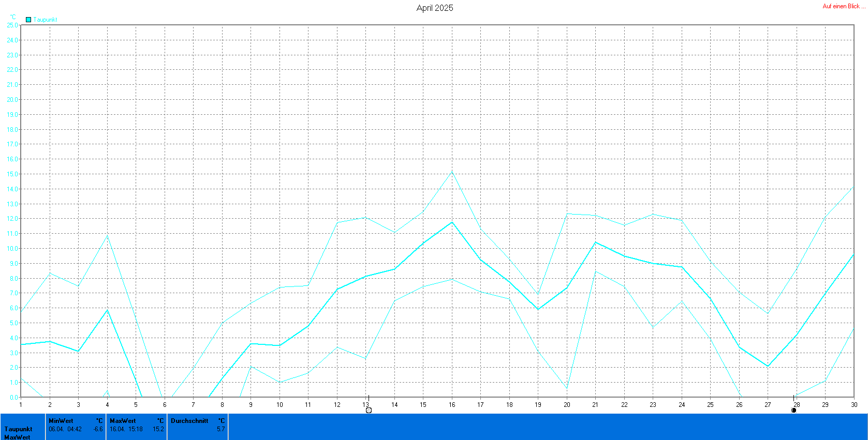Click the y-axis label 25.0
This screenshot has width=868, height=440.
point(12,25)
